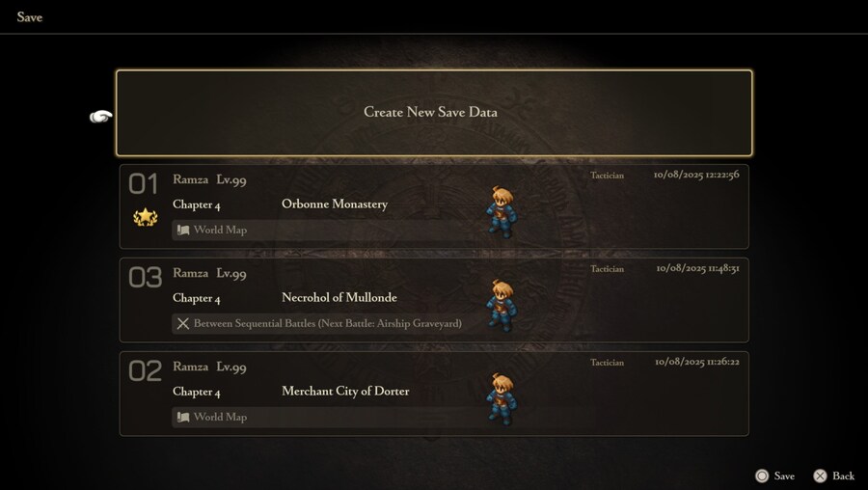868x490 pixels.
Task: Click the crossed swords icon in slot 03
Action: tap(182, 323)
